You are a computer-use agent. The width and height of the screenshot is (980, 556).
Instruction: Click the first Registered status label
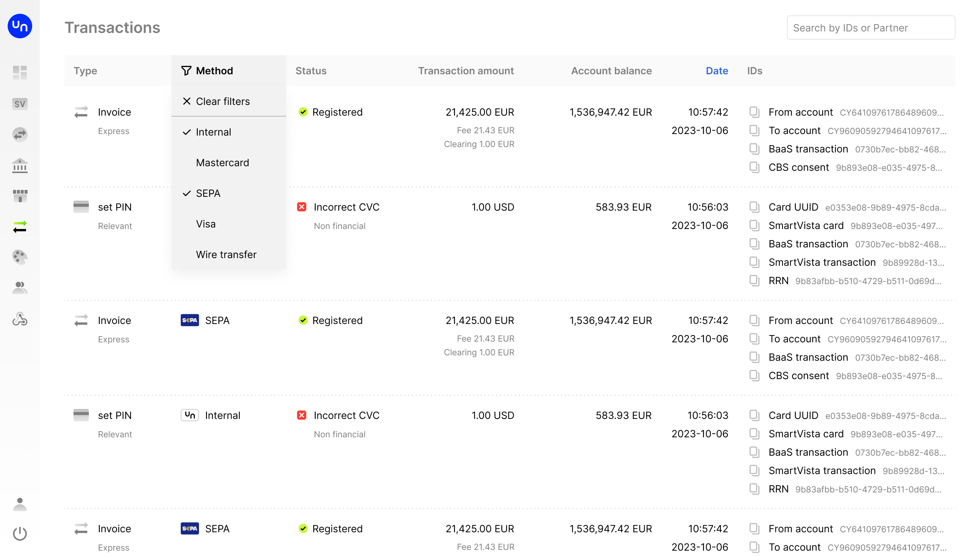point(337,112)
